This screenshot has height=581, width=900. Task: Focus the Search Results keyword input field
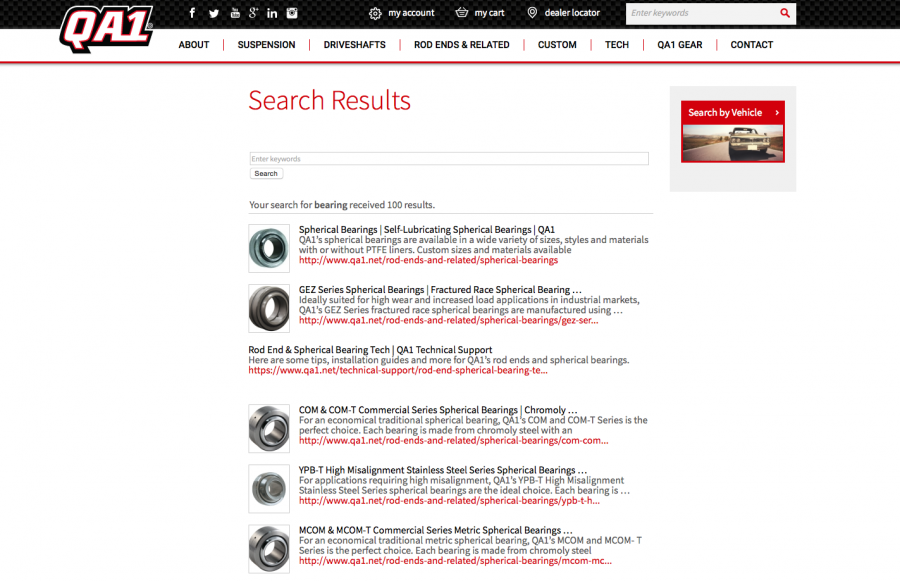point(449,158)
